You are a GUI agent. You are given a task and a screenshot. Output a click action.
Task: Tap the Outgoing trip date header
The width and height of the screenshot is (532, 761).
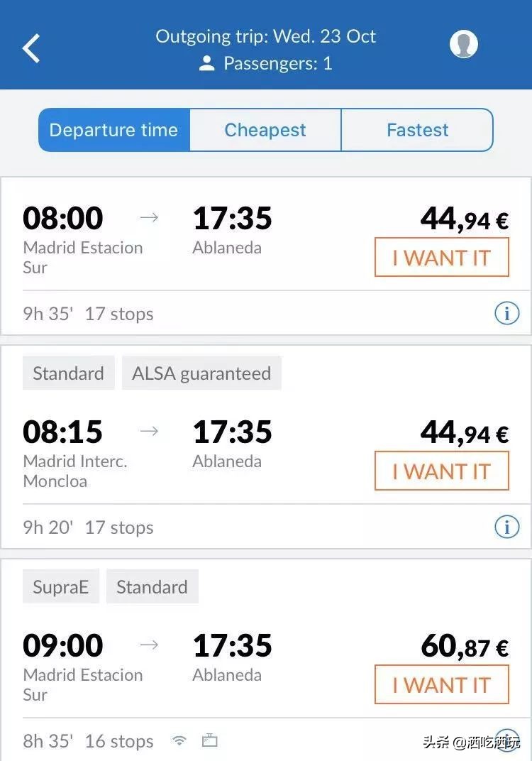click(266, 37)
